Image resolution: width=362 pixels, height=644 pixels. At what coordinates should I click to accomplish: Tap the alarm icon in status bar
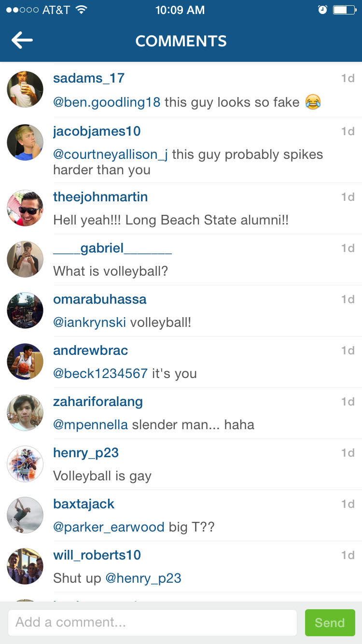tap(322, 10)
